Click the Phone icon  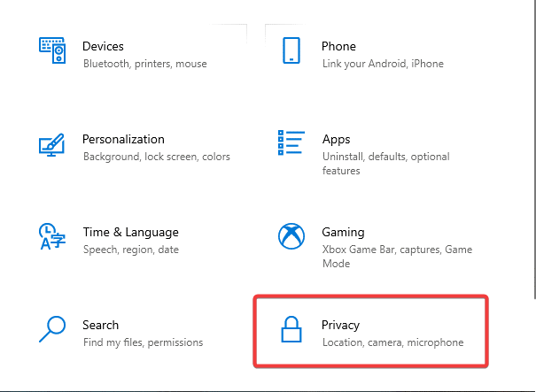[x=291, y=50]
